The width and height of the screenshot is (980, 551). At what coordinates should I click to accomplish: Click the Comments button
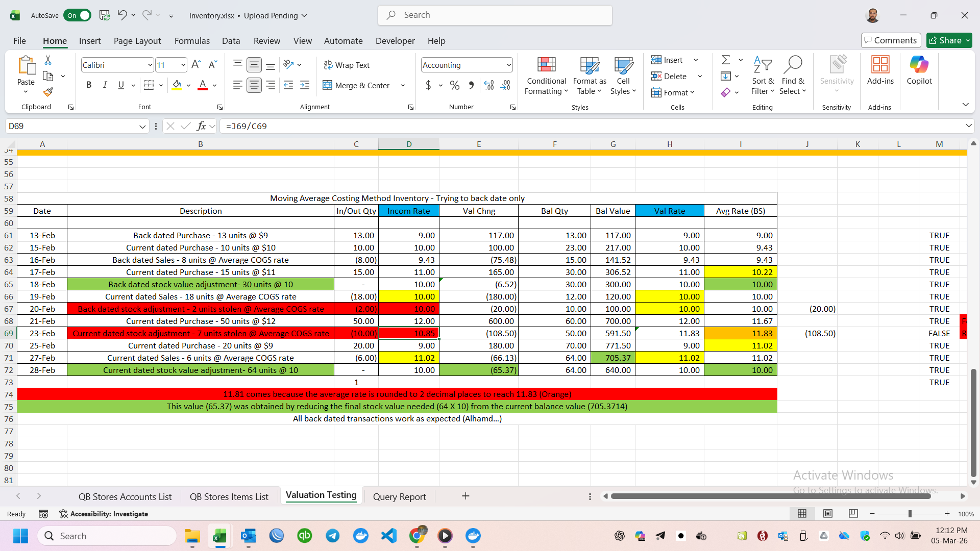pos(890,40)
